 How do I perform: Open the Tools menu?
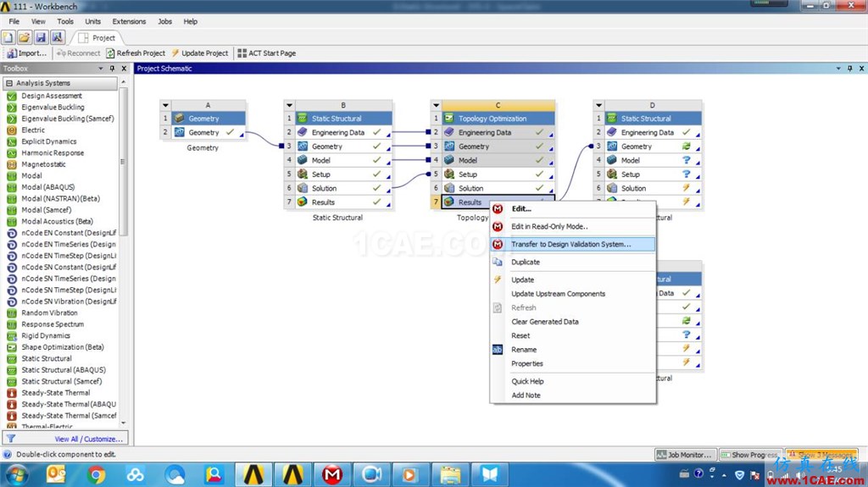click(64, 21)
